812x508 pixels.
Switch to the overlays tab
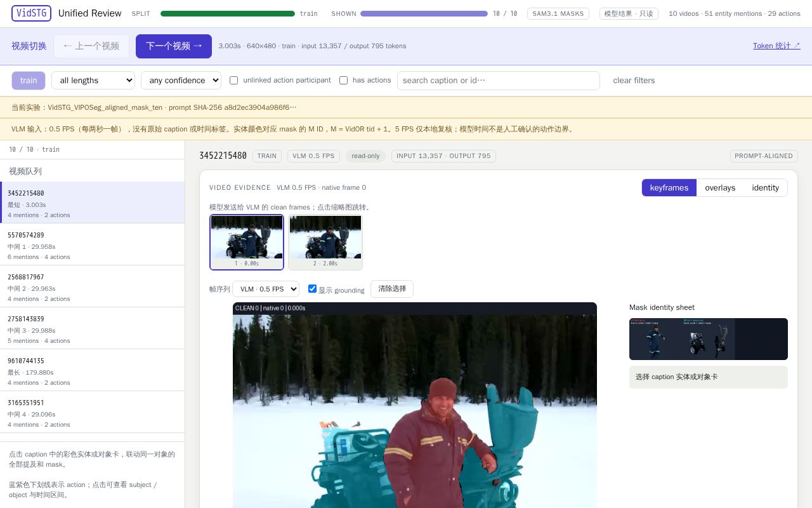click(720, 188)
